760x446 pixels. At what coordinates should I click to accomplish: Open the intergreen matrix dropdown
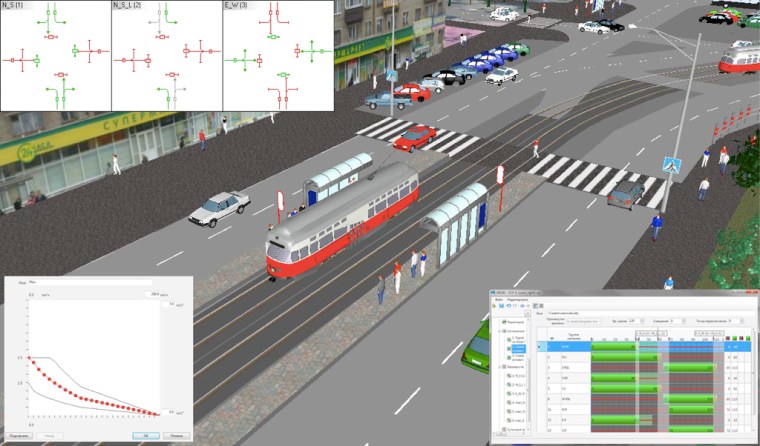pos(584,321)
